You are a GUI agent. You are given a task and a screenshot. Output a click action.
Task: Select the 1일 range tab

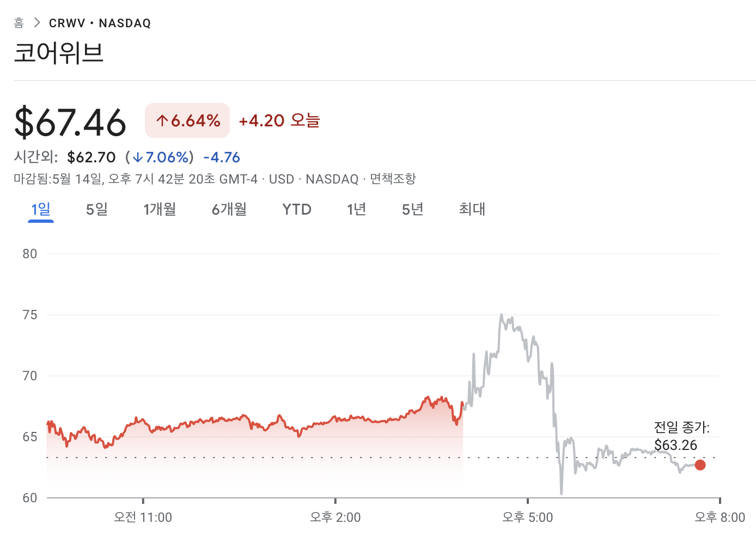coord(41,209)
